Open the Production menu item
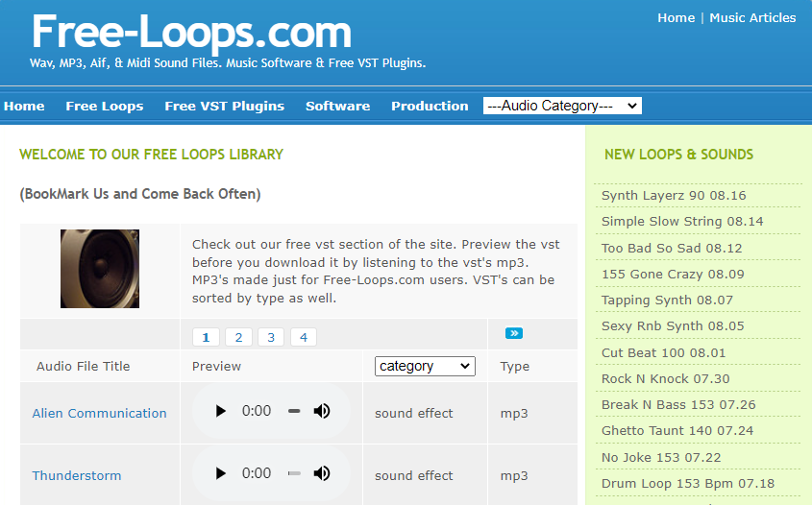This screenshot has width=812, height=505. (x=430, y=106)
